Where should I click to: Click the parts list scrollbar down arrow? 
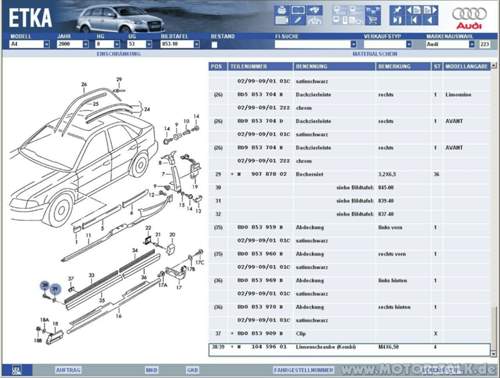point(494,354)
